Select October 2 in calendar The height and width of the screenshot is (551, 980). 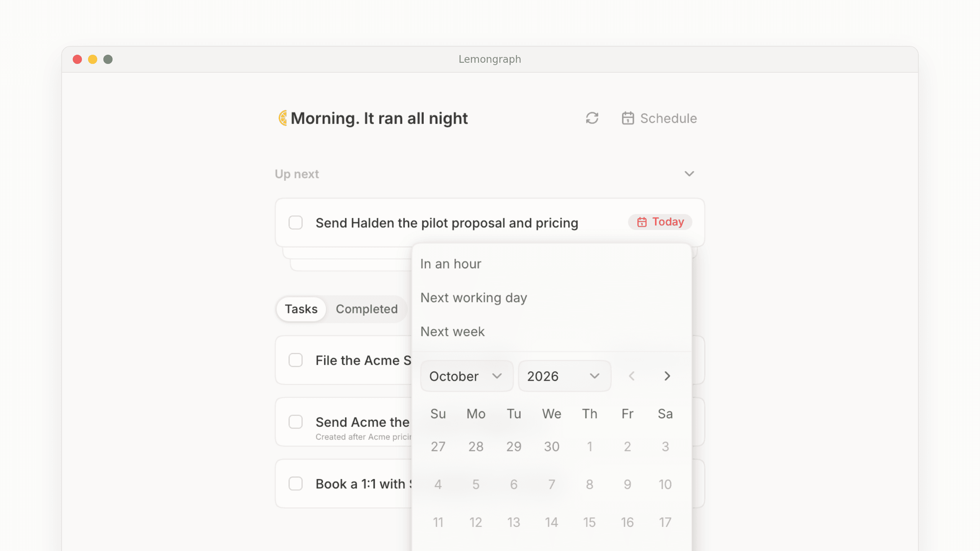click(627, 447)
